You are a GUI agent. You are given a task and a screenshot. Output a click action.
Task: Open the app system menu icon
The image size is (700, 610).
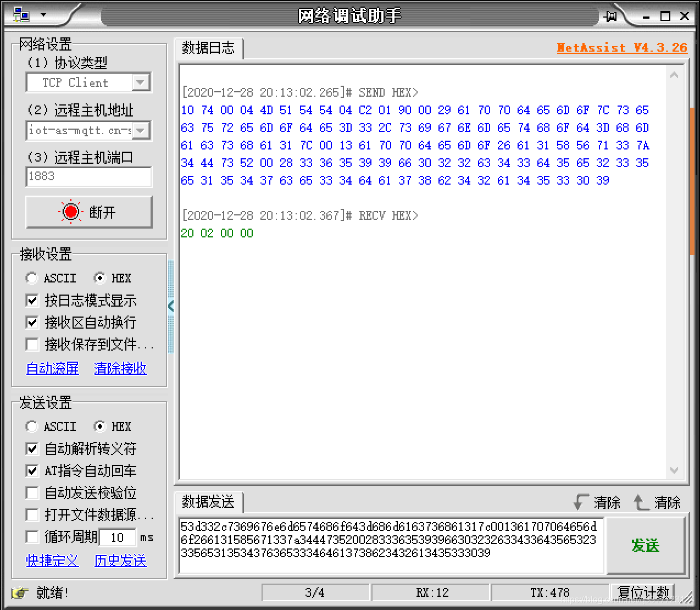coord(21,15)
